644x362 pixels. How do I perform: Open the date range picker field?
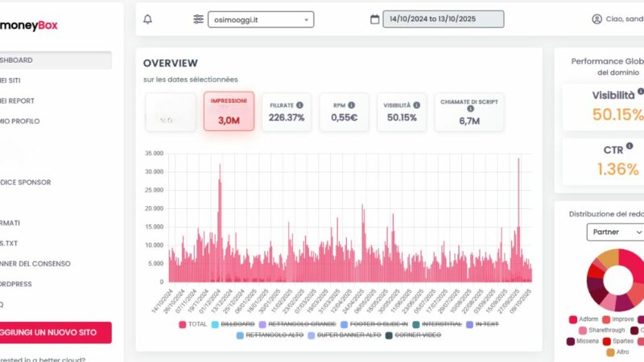click(443, 19)
